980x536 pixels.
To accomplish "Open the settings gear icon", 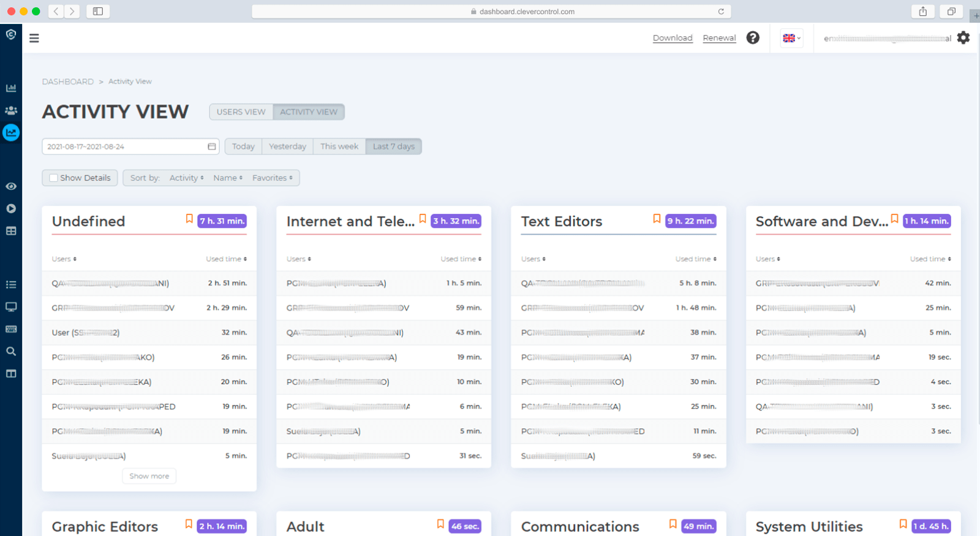I will [x=963, y=38].
